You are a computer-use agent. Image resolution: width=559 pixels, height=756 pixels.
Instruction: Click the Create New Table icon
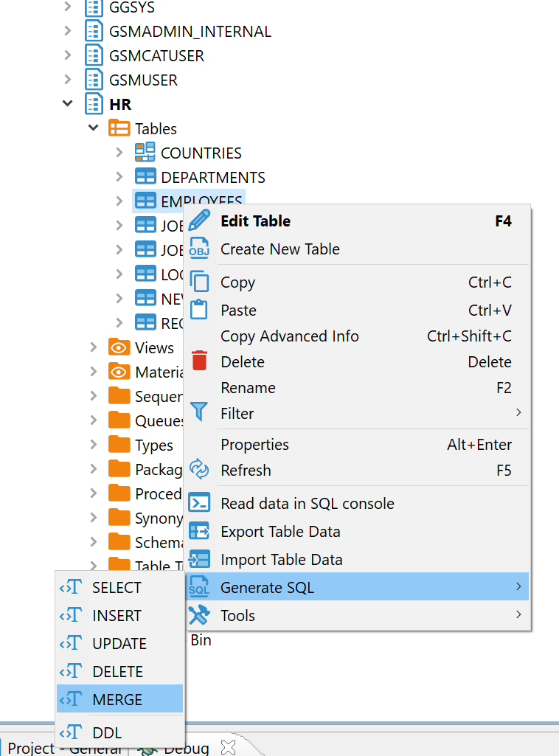199,249
